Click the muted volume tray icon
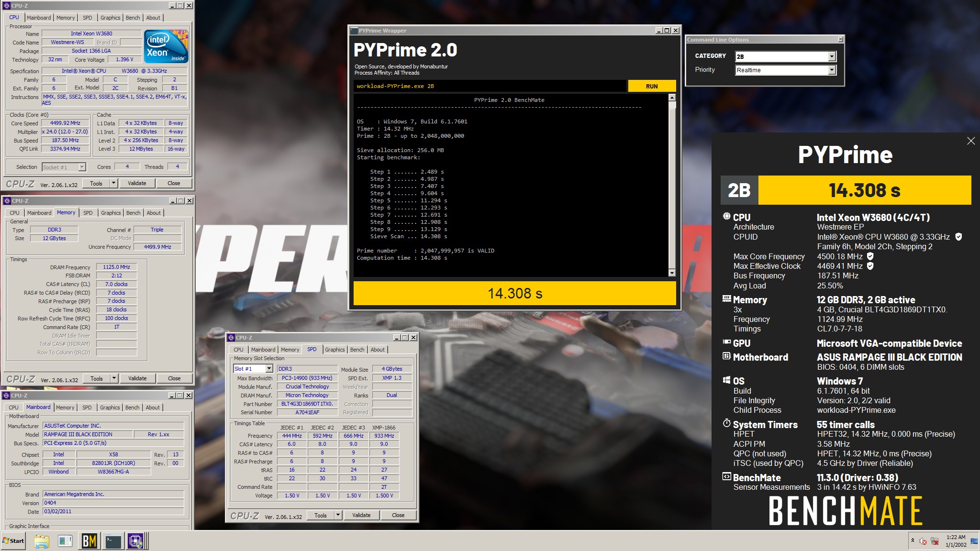The image size is (980, 551). 923,541
